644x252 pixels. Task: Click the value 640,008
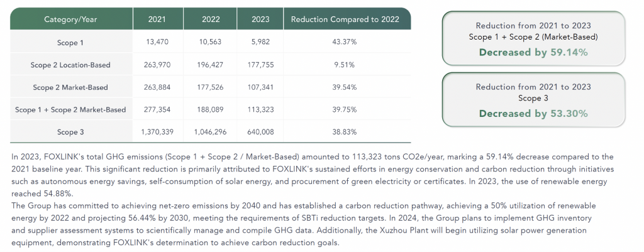[260, 132]
